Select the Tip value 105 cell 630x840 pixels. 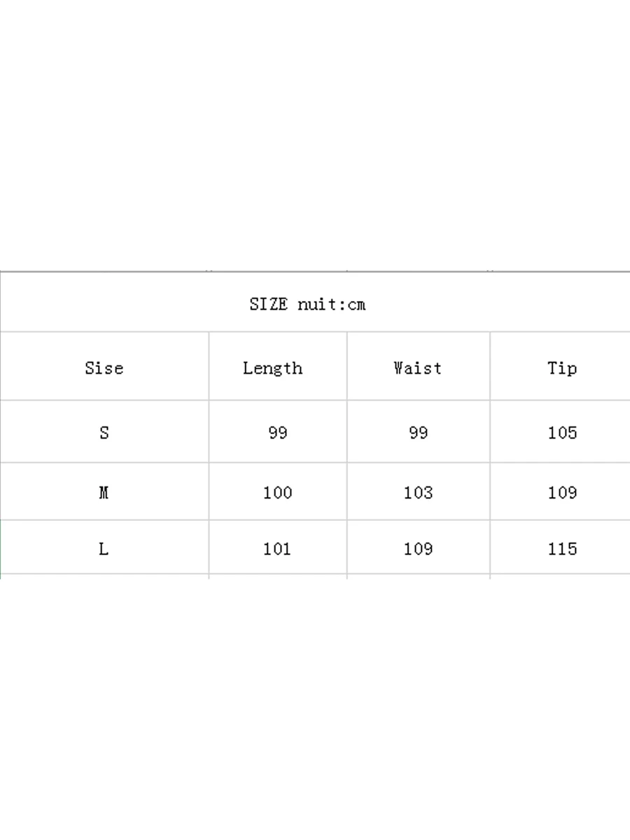click(x=560, y=431)
